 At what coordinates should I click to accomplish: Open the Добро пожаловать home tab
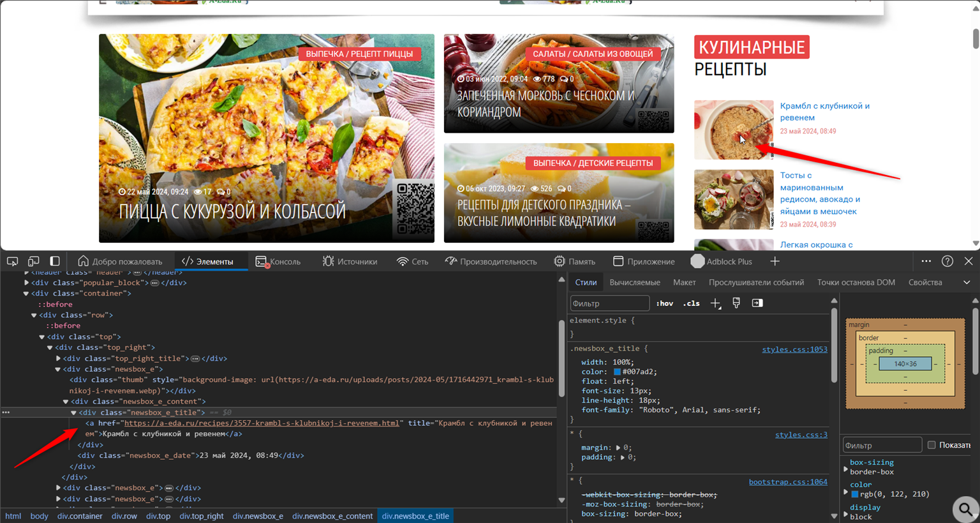point(120,261)
